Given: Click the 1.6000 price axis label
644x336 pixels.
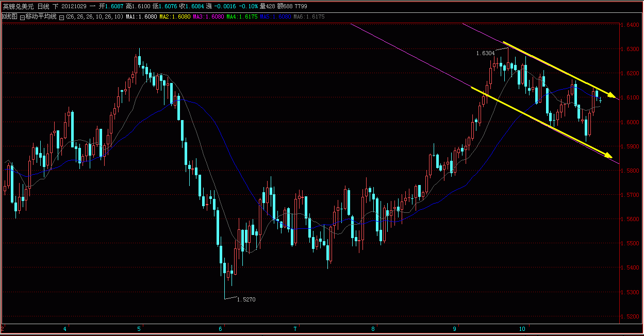Looking at the screenshot, I should click(630, 122).
